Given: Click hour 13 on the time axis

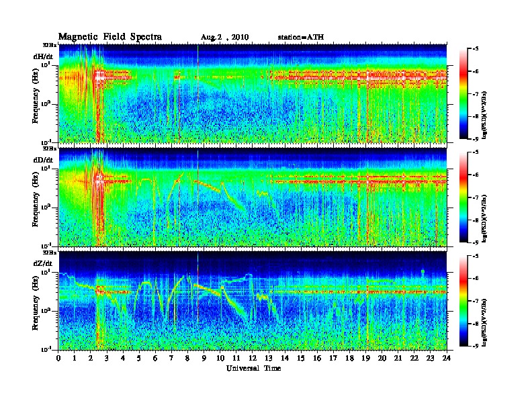Looking at the screenshot, I should coord(269,358).
